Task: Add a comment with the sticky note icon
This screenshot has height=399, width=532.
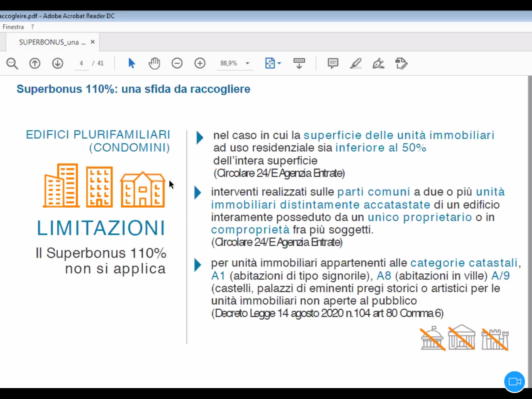Action: coord(333,63)
